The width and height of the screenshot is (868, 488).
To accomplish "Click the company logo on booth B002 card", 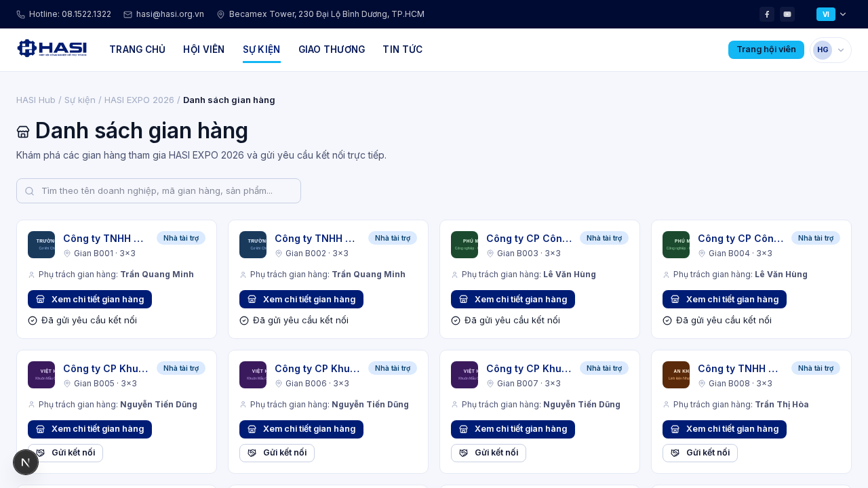I will tap(253, 245).
